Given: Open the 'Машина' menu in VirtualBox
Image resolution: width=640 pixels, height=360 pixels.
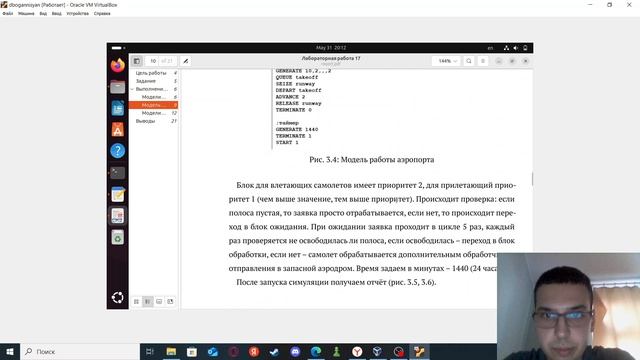Looking at the screenshot, I should point(26,13).
